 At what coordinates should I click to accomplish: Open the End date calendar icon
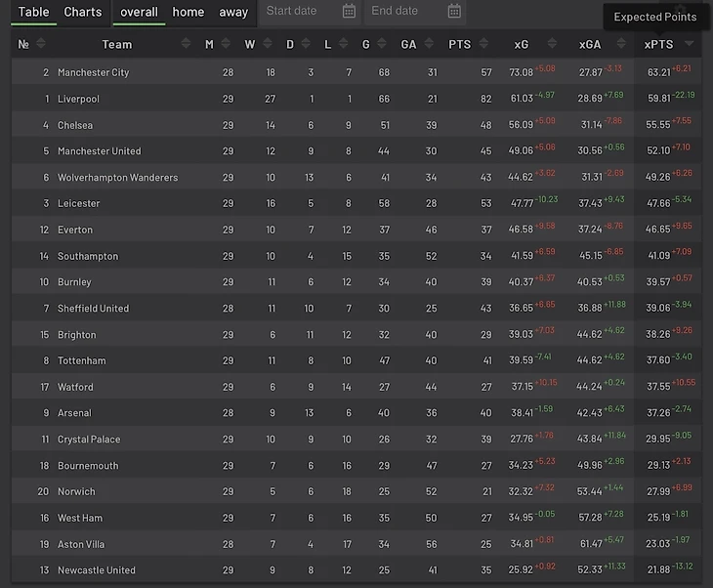pos(454,12)
